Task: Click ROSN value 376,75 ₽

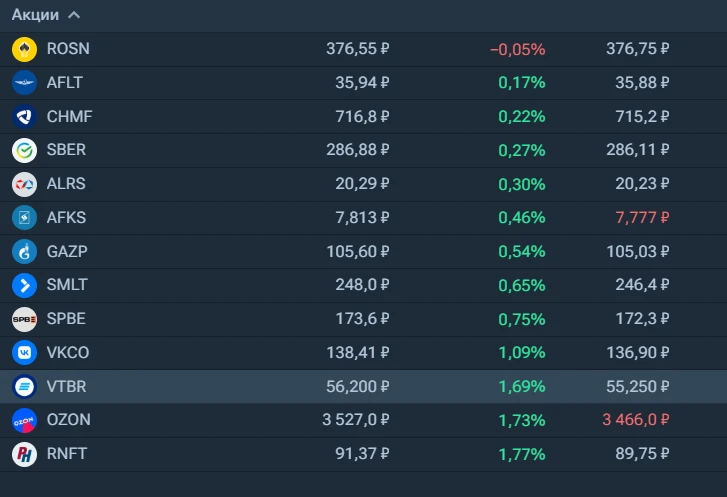Action: click(638, 49)
